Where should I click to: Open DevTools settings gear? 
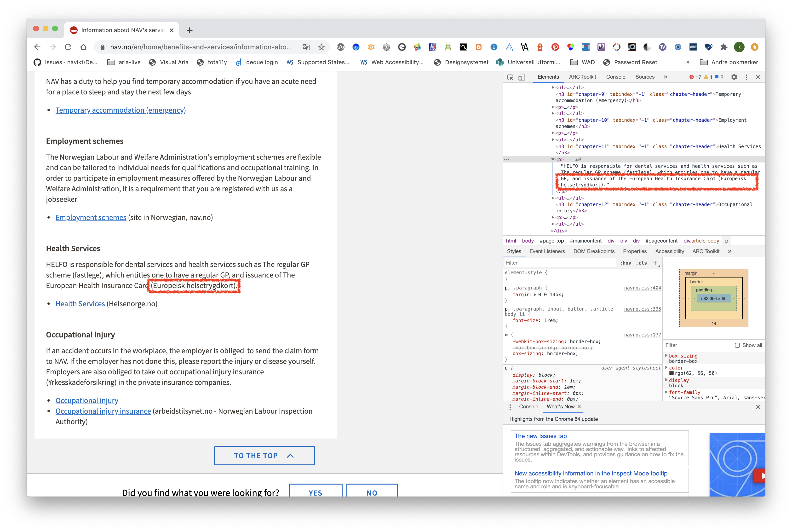[734, 77]
